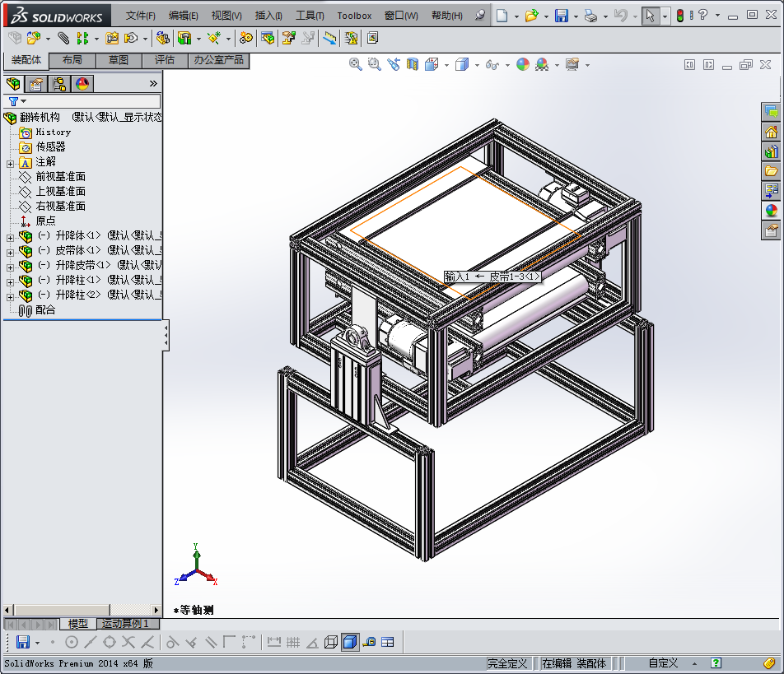Click the Apply Scene icon
Viewport: 784px width, 674px height.
click(542, 64)
